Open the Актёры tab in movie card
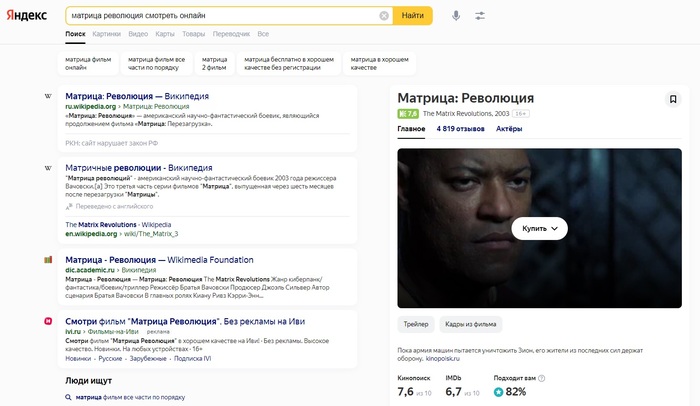 (509, 129)
